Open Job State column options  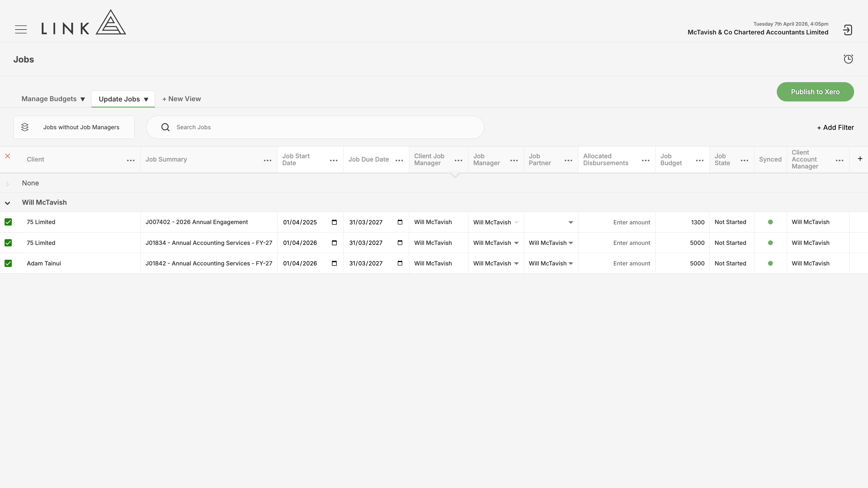point(744,160)
